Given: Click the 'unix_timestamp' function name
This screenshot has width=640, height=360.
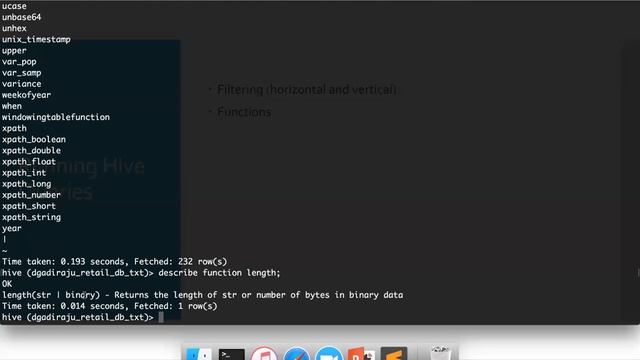Looking at the screenshot, I should pos(36,40).
